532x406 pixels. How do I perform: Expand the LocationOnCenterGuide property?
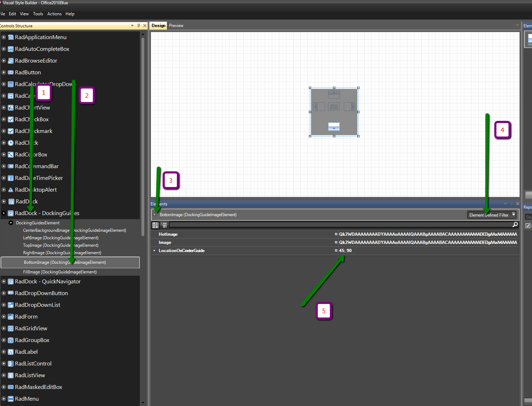[154, 251]
